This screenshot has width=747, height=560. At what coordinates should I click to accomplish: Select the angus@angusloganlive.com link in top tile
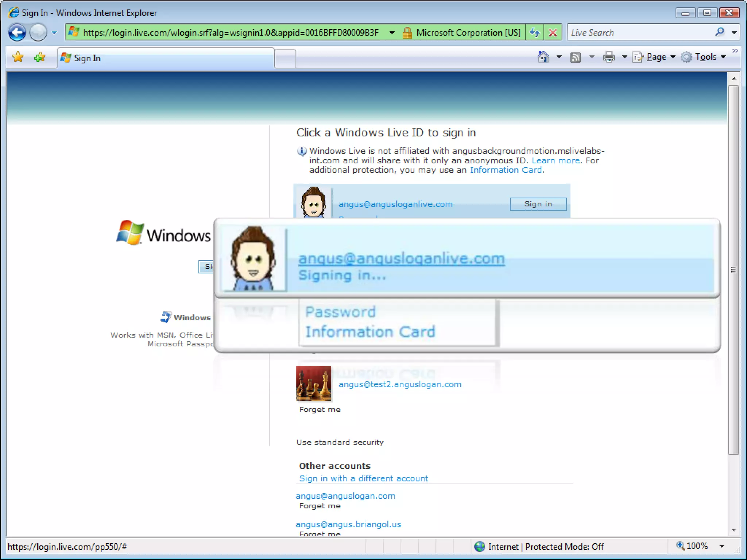pyautogui.click(x=395, y=204)
